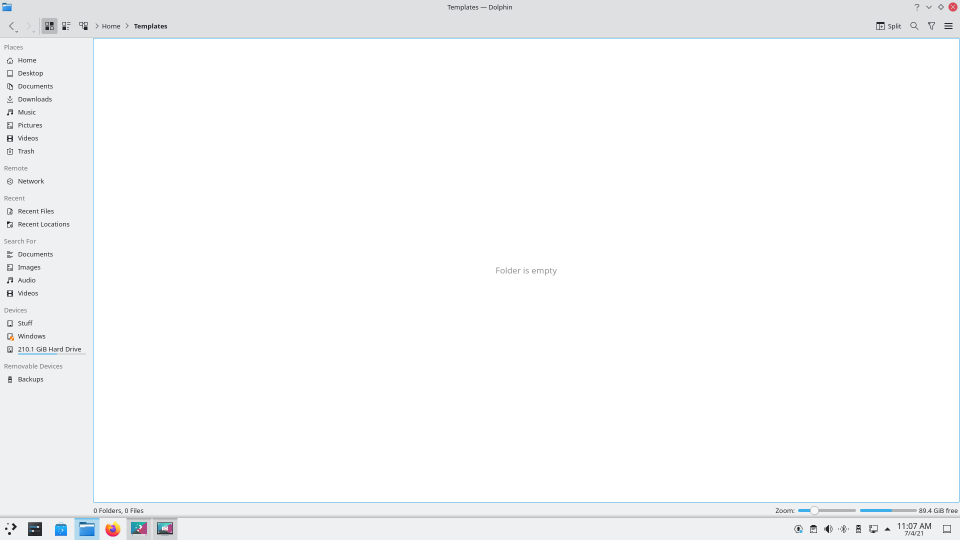Open Trash in the Places panel
This screenshot has height=540, width=960.
pyautogui.click(x=26, y=151)
